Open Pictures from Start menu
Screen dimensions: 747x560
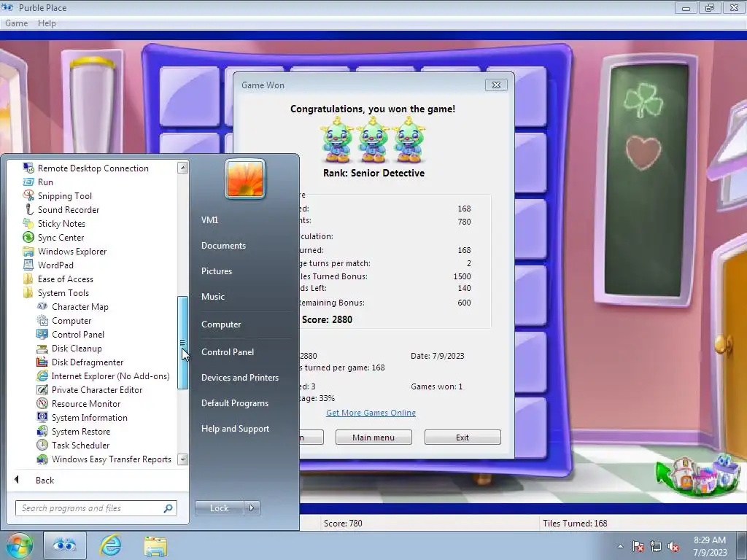point(216,271)
